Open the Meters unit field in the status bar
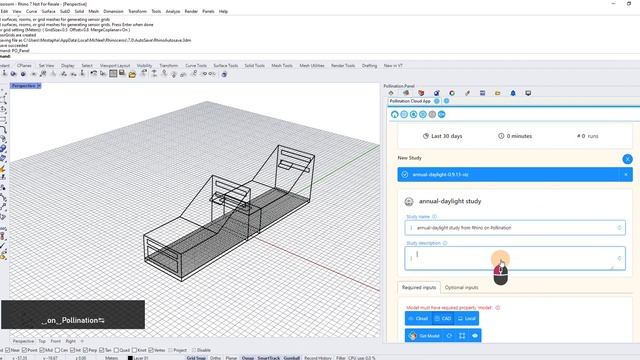The width and height of the screenshot is (640, 360). tap(111, 358)
